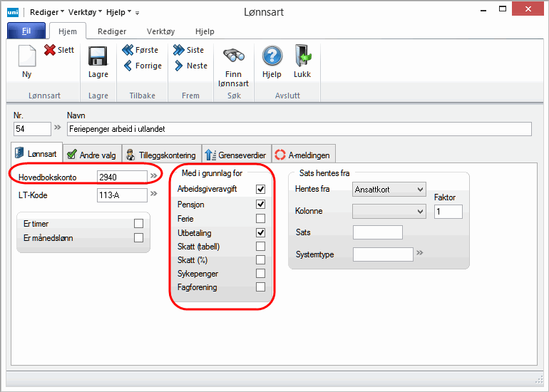The image size is (549, 392).
Task: Tick the Er timer checkbox
Action: [x=138, y=224]
